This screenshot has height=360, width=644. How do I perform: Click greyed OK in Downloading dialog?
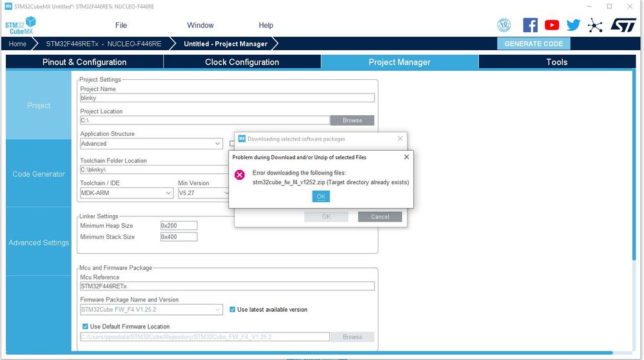tap(326, 217)
